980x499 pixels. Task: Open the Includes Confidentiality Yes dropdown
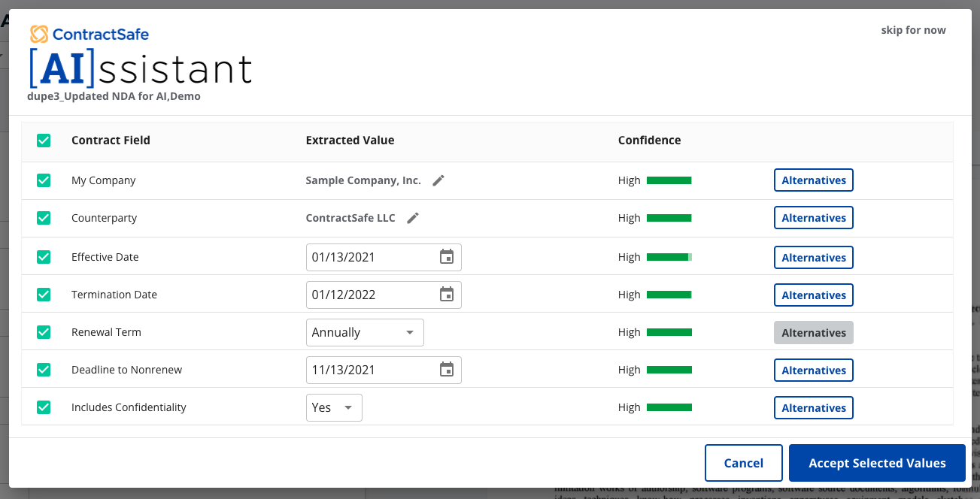pos(333,407)
